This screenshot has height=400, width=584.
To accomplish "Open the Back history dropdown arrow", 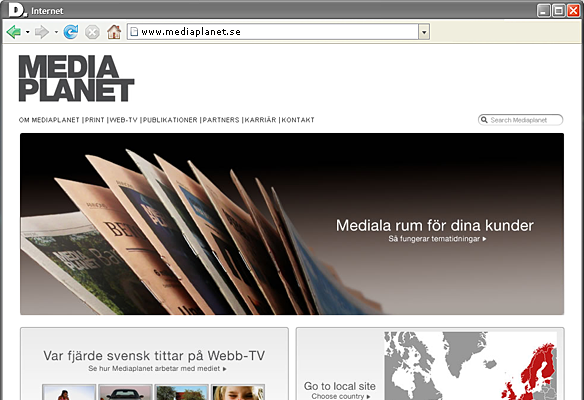I will point(28,32).
